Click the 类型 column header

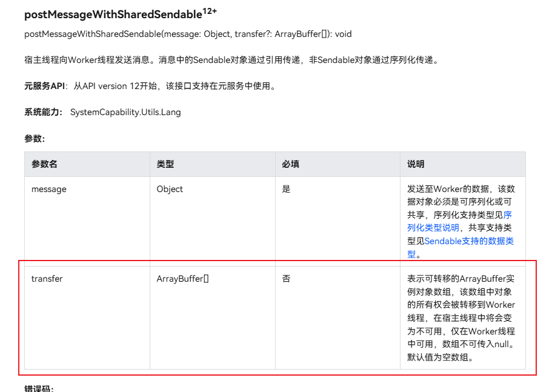coord(165,164)
